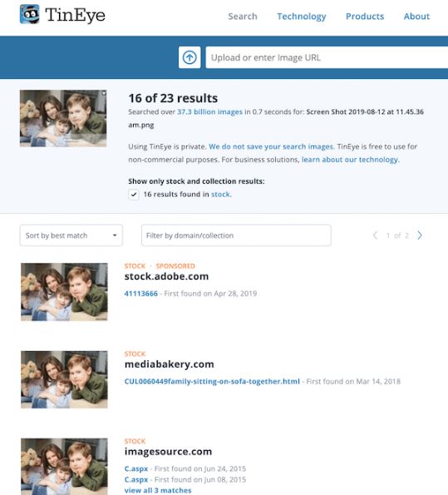Select the mediabakery.com heading
This screenshot has height=495, width=448.
[169, 364]
